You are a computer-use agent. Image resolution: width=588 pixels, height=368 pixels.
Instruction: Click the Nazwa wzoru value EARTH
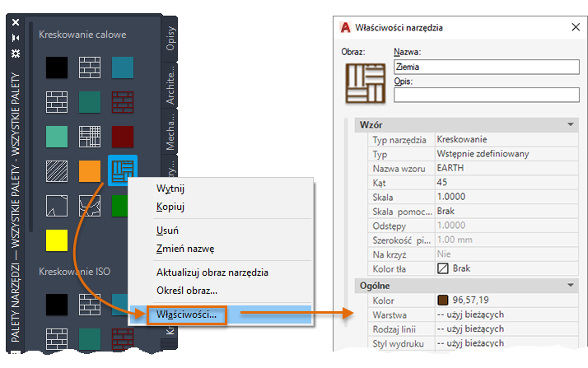pyautogui.click(x=506, y=168)
